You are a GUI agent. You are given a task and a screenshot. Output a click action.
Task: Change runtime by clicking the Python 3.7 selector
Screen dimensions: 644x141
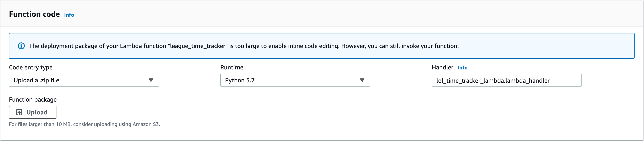coord(295,80)
